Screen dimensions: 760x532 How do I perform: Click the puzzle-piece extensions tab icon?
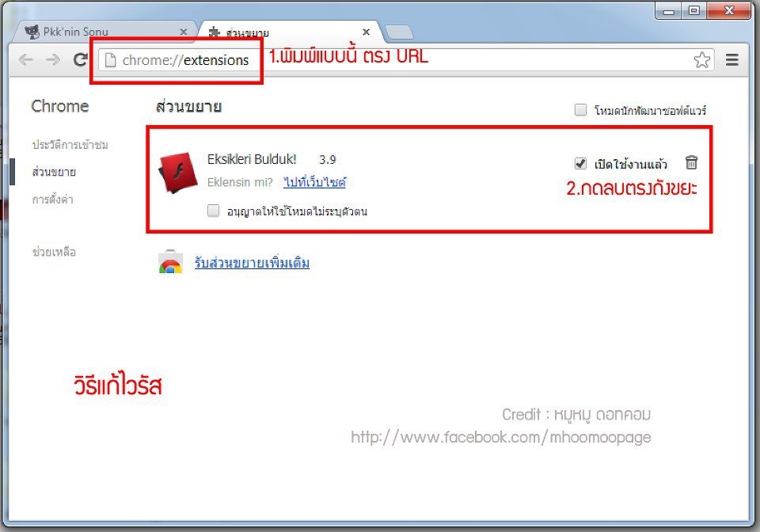[x=215, y=32]
